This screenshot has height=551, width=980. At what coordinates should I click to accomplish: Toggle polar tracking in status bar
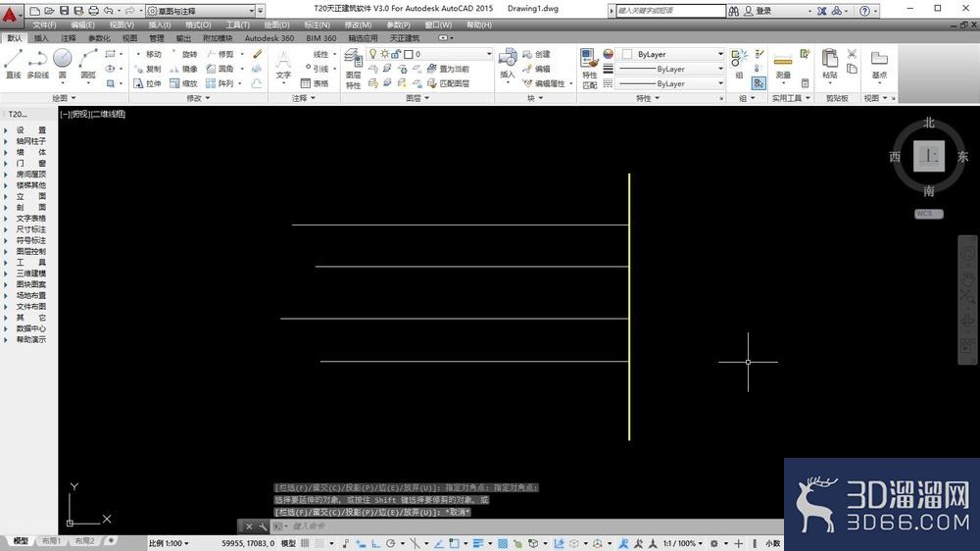[391, 543]
